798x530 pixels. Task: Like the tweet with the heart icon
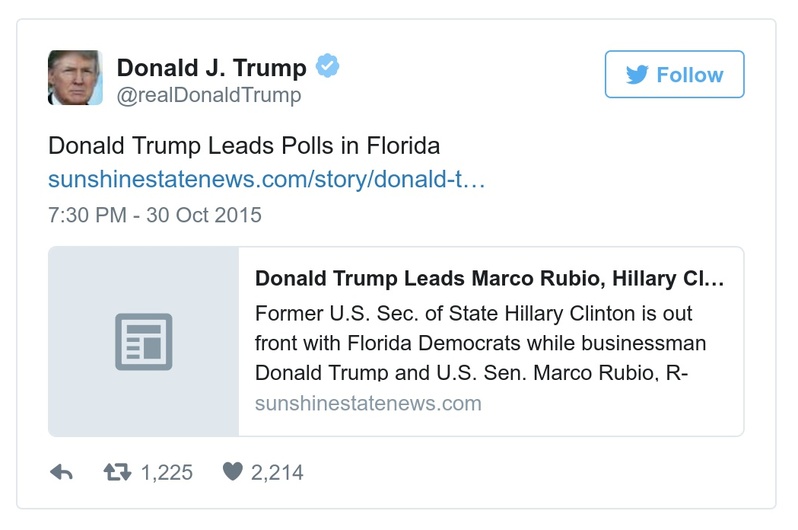[x=232, y=472]
